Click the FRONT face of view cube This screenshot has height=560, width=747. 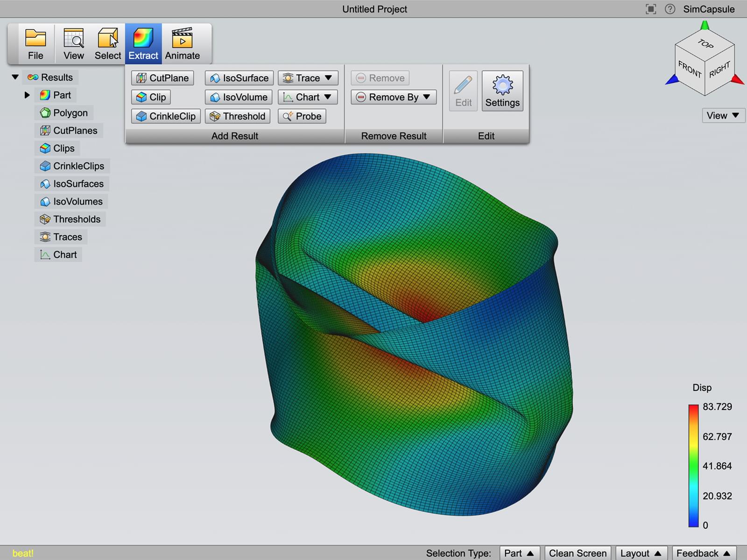(x=690, y=70)
